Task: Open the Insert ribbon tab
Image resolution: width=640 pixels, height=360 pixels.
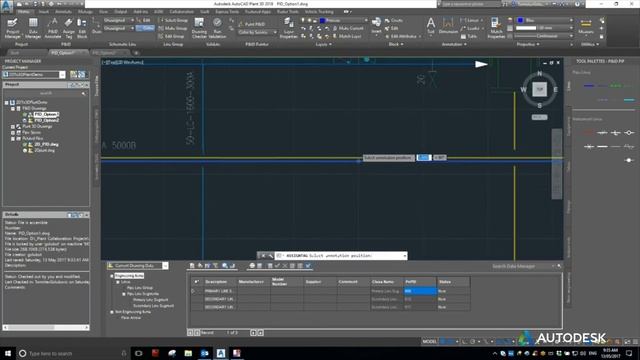Action: pos(44,12)
